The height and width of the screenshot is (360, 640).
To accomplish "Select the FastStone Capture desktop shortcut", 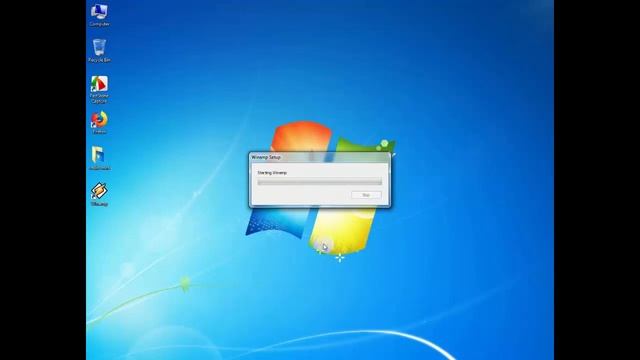I will (x=99, y=89).
